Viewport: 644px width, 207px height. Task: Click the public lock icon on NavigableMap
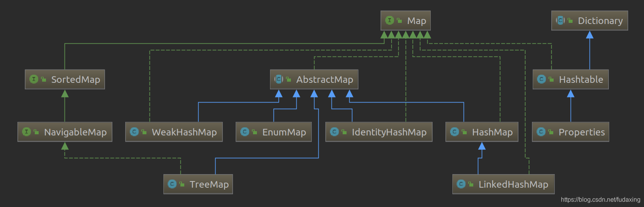pyautogui.click(x=36, y=132)
